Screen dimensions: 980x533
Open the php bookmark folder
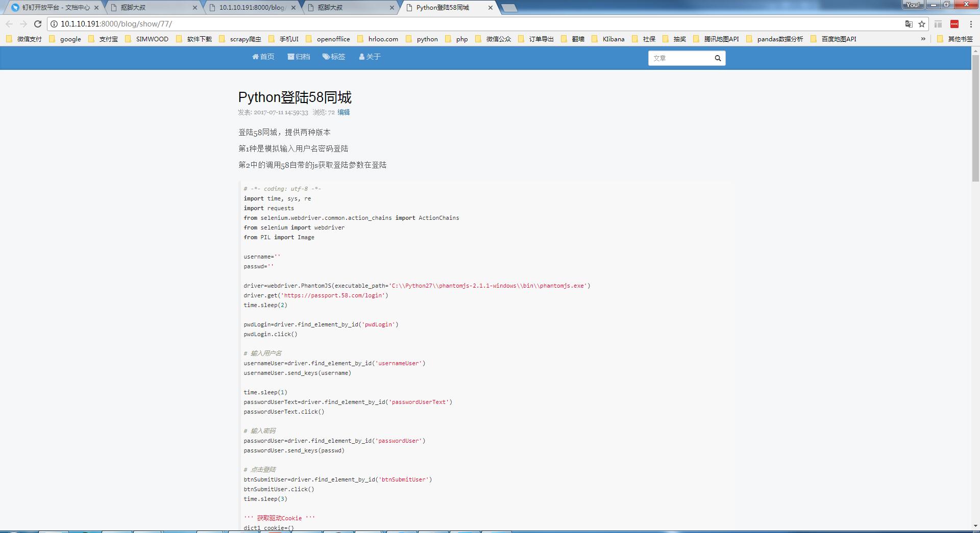click(456, 39)
